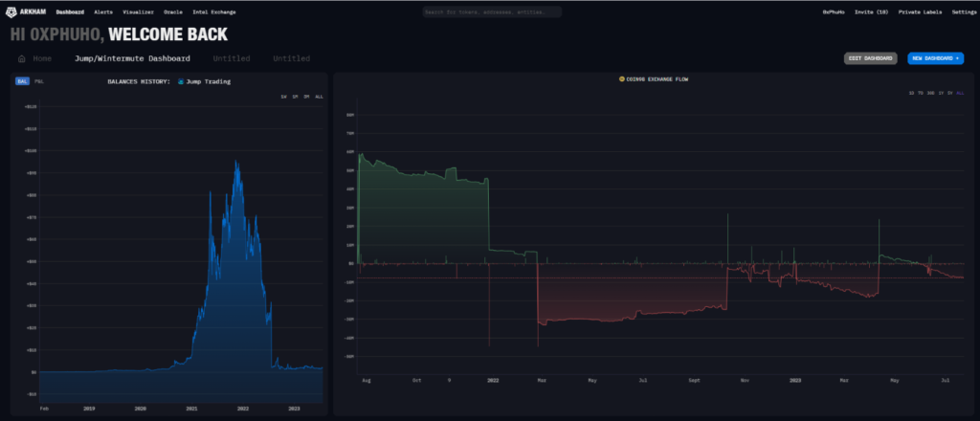Create a new dashboard

point(935,58)
